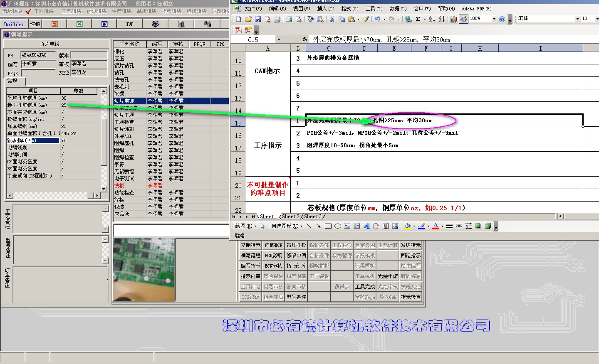
Task: Click the Fill Color paint bucket swatch
Action: pyautogui.click(x=407, y=226)
